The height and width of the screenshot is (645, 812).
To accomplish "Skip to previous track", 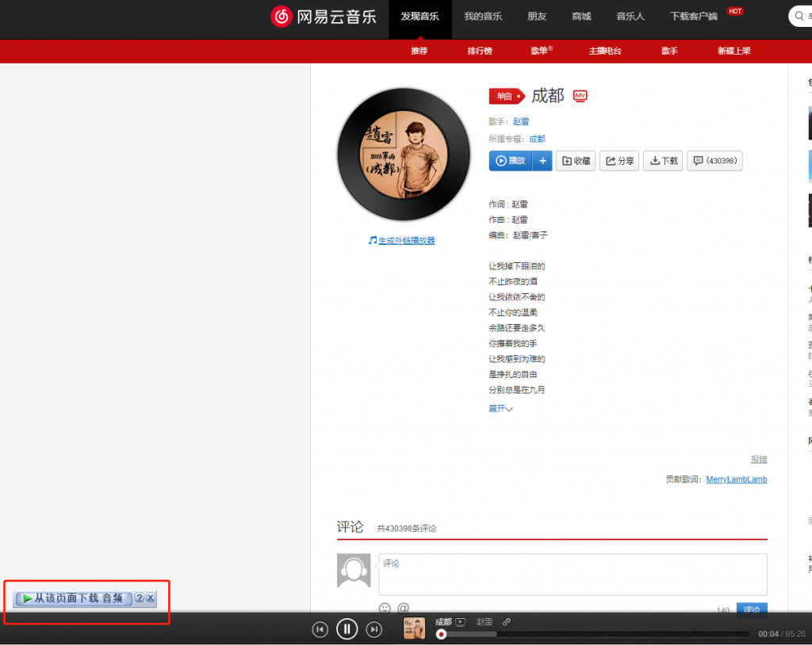I will click(320, 629).
